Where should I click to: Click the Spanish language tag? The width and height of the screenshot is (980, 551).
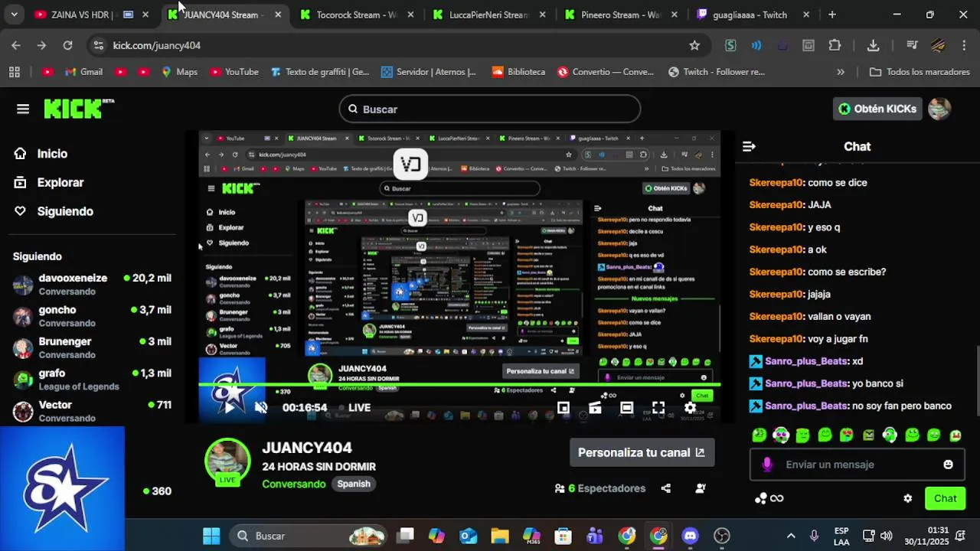coord(354,484)
